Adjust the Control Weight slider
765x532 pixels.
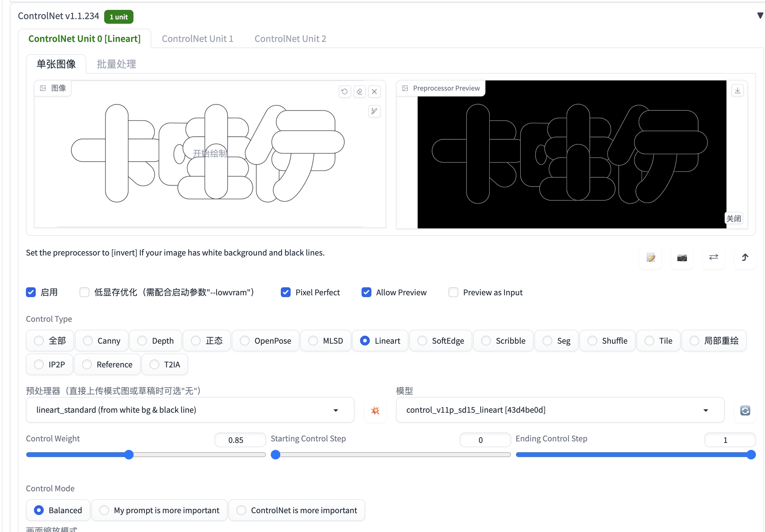pos(146,455)
